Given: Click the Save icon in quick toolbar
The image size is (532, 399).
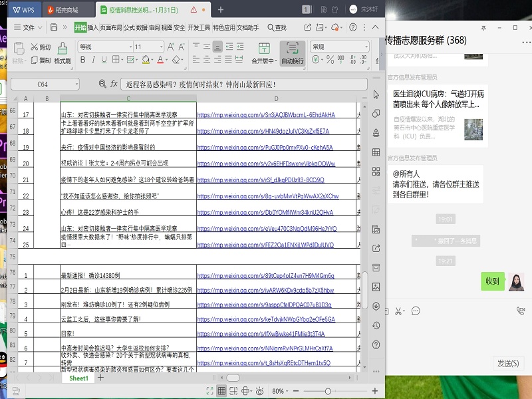Looking at the screenshot, I should click(54, 27).
